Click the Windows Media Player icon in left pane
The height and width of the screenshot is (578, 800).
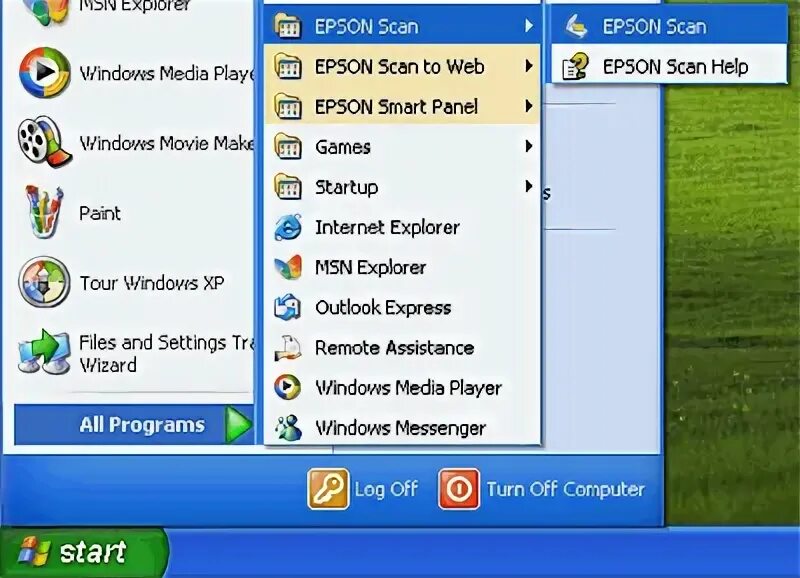click(45, 73)
